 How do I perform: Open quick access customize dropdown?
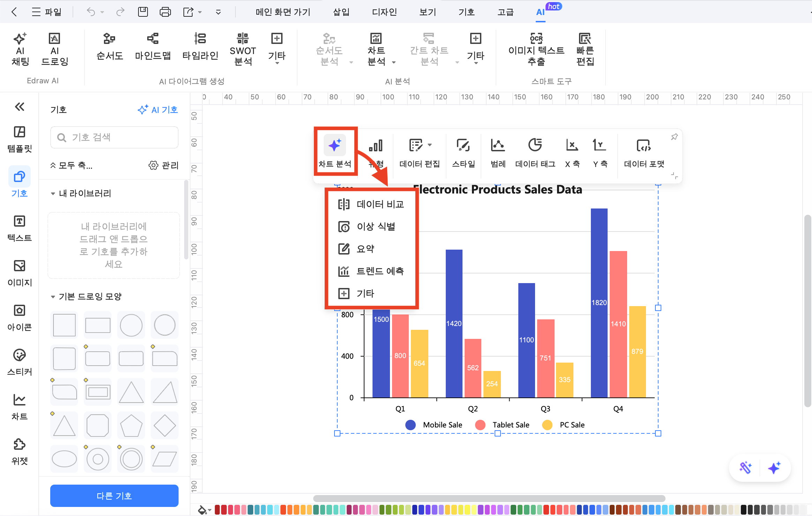[x=218, y=12]
